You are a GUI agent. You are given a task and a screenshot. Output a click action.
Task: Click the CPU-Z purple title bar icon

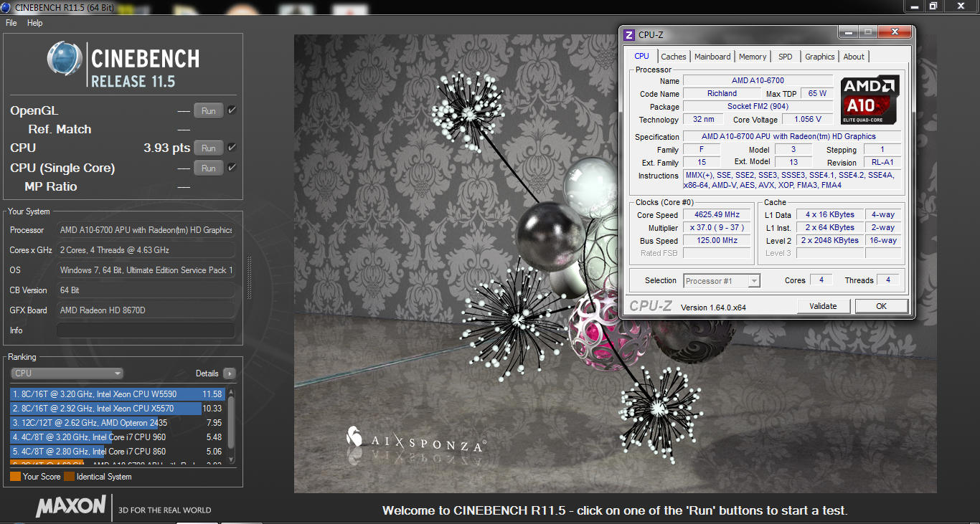pyautogui.click(x=629, y=34)
